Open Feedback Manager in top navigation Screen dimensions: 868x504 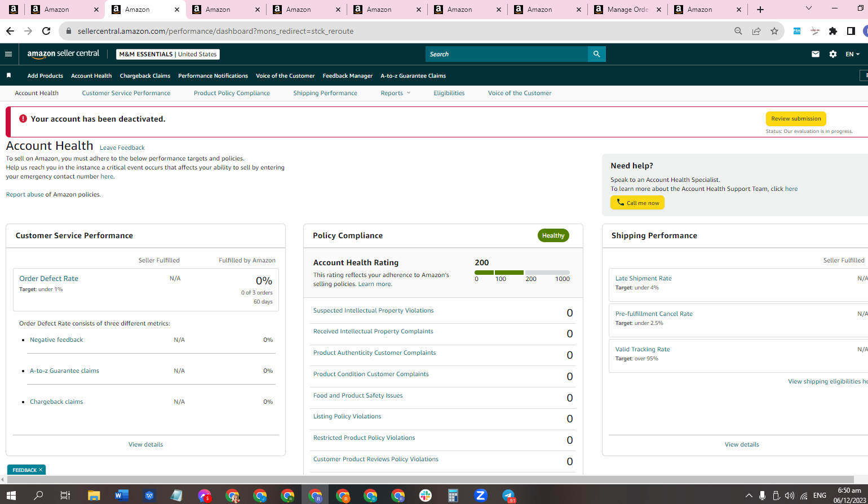[348, 75]
